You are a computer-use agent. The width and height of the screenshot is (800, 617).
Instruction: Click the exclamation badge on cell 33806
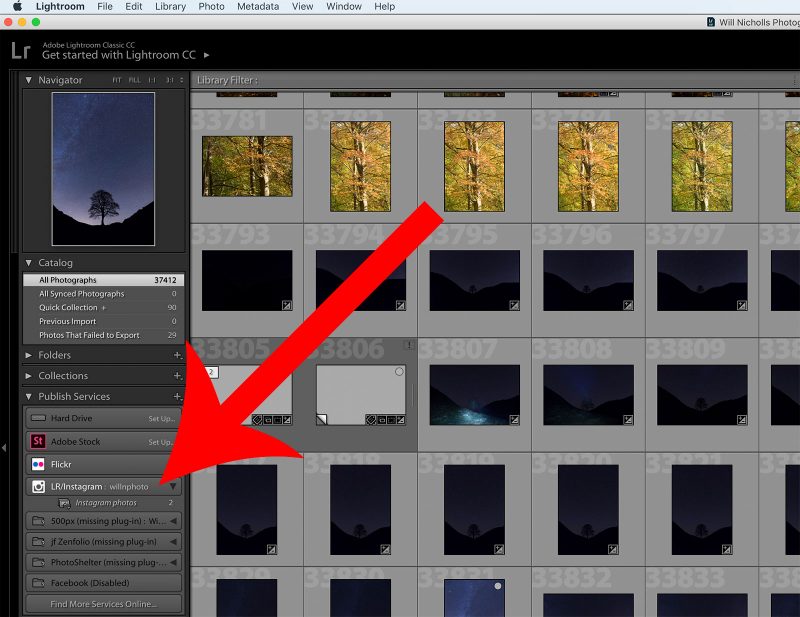pos(409,345)
